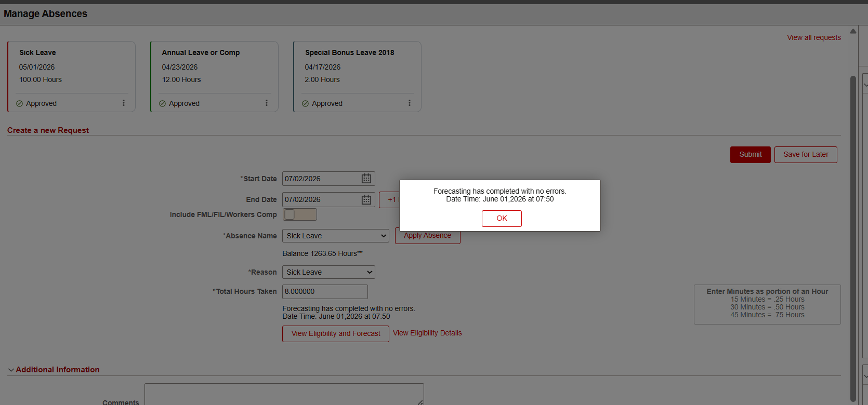868x405 pixels.
Task: Submit the absence request
Action: pos(751,155)
